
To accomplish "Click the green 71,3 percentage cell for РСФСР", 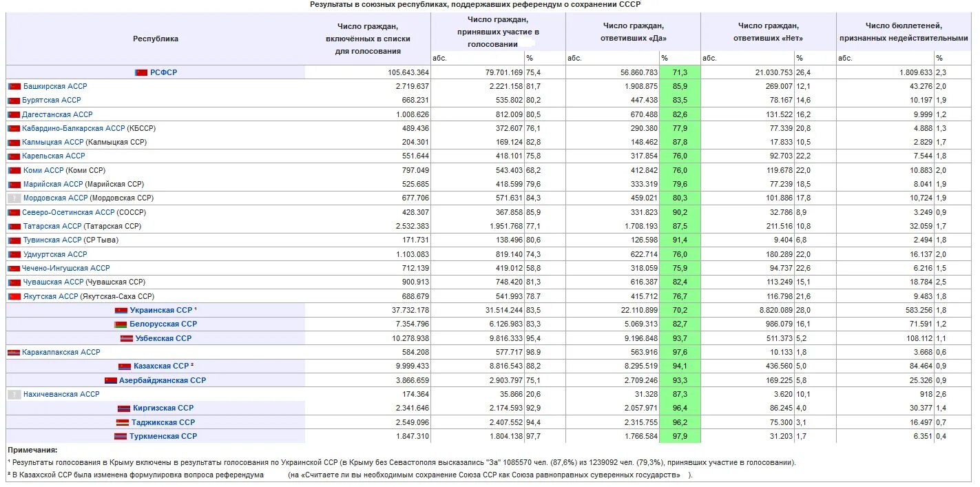I will point(680,72).
